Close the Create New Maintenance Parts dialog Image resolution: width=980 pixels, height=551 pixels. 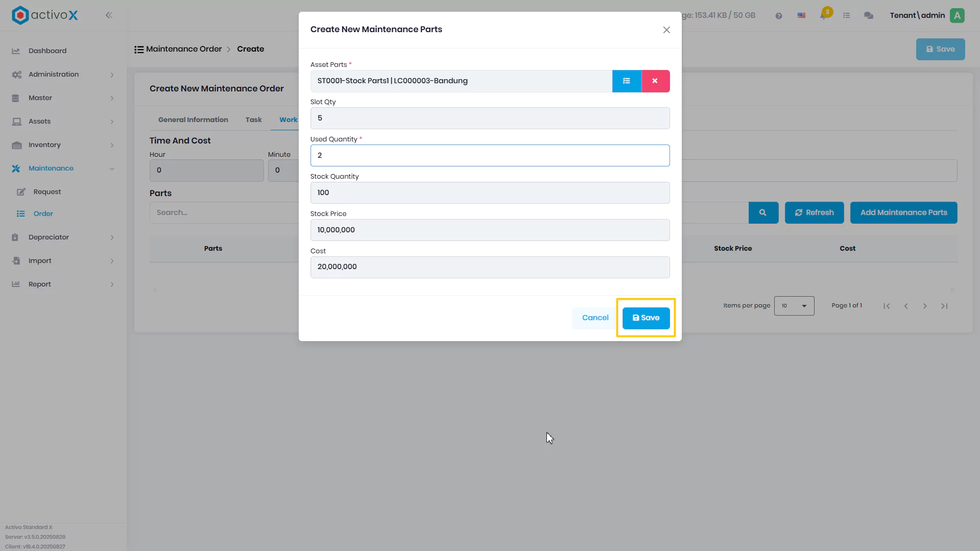(666, 30)
